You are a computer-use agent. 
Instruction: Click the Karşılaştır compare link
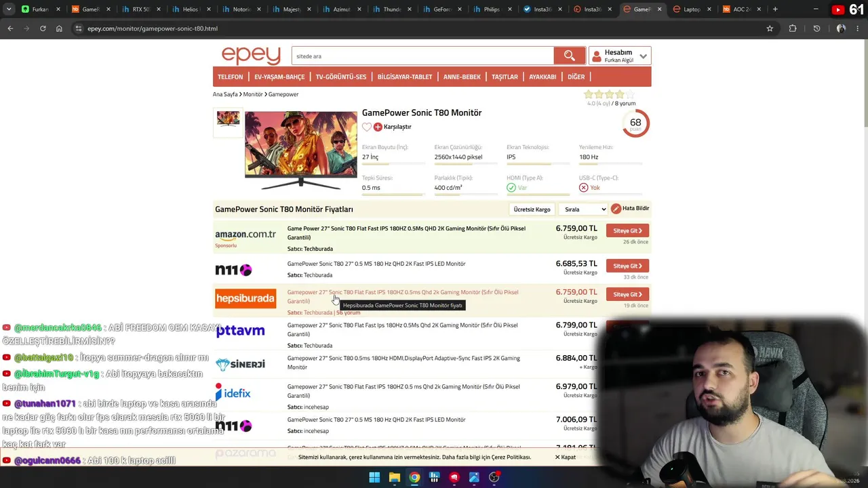(x=397, y=127)
